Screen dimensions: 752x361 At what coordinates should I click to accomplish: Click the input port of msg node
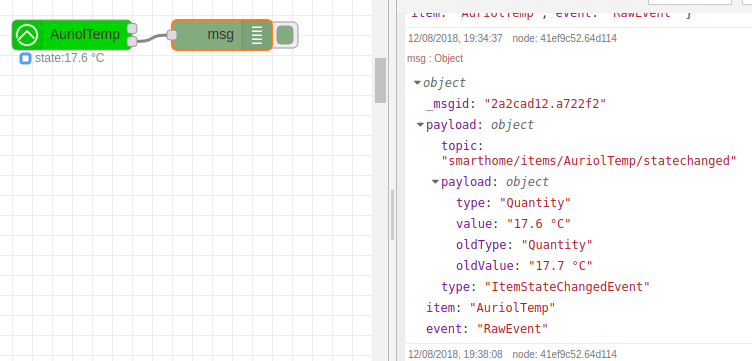point(171,35)
